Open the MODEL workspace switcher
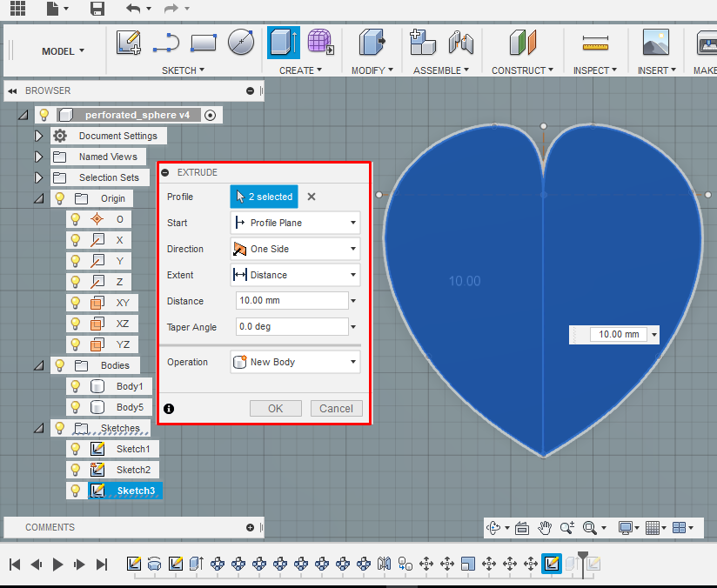The height and width of the screenshot is (588, 717). (x=64, y=51)
